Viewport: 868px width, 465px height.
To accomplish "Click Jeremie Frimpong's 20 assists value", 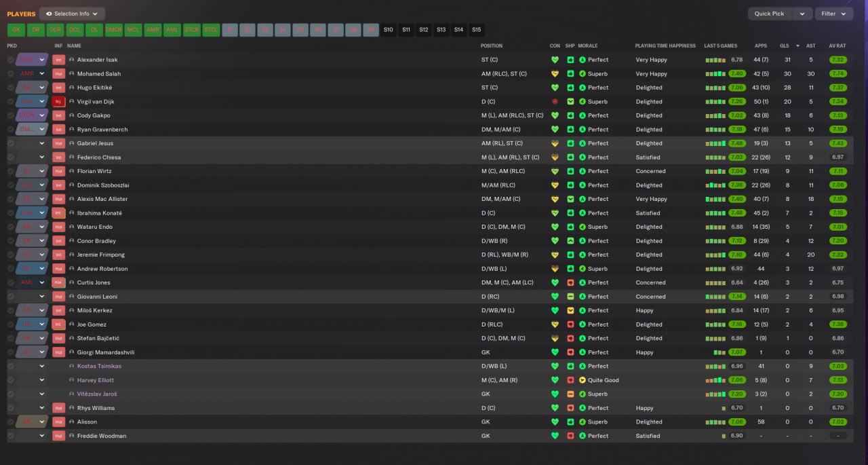I will pos(811,255).
